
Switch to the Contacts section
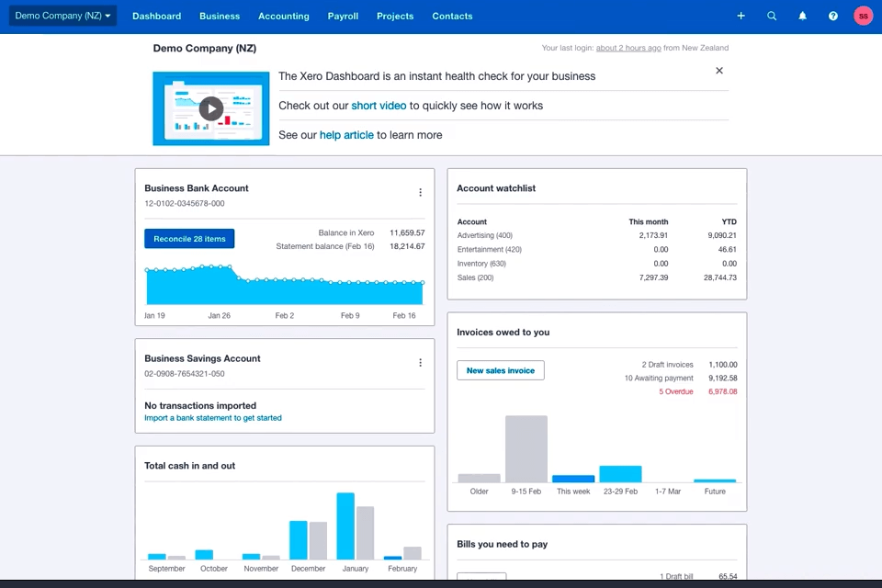coord(452,16)
